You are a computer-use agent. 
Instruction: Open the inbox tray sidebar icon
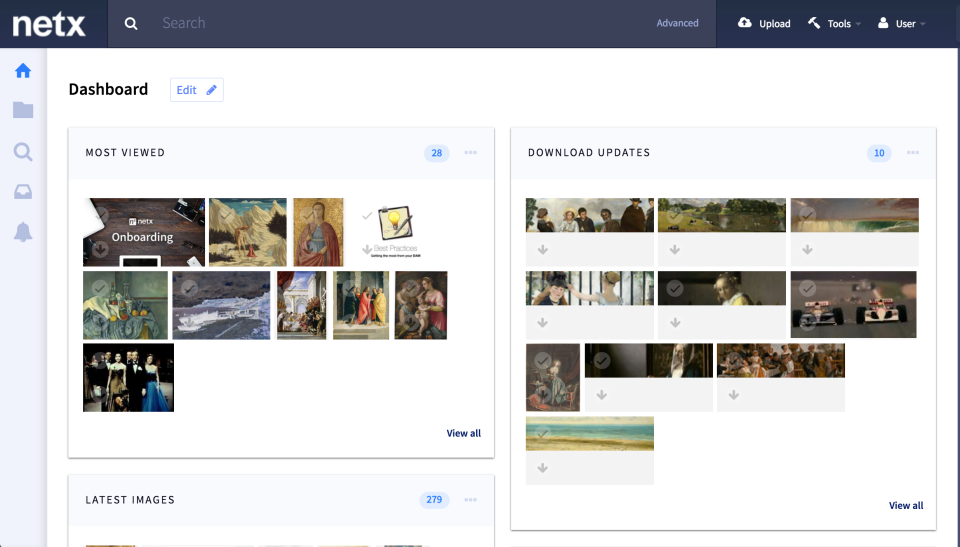point(23,192)
